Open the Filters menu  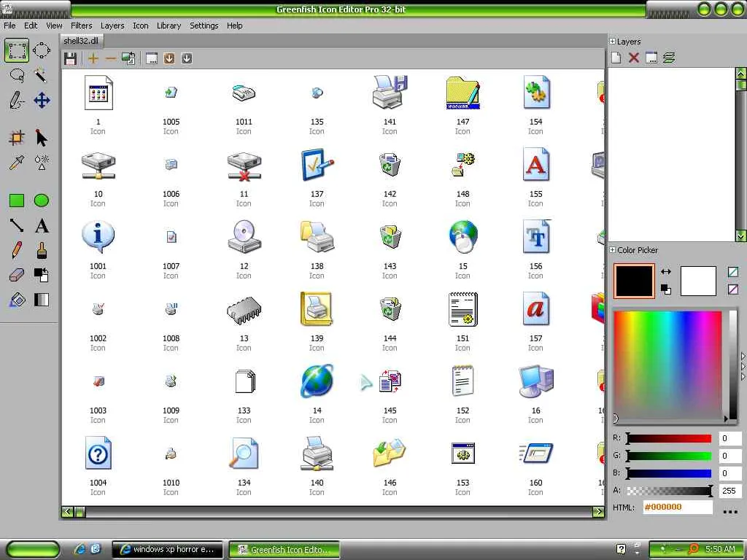tap(82, 26)
